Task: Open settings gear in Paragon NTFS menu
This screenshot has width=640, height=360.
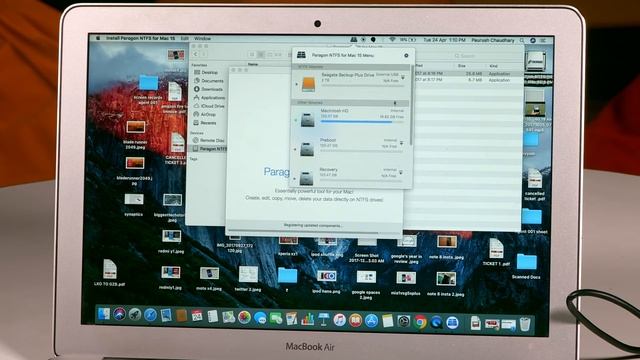Action: [406, 55]
